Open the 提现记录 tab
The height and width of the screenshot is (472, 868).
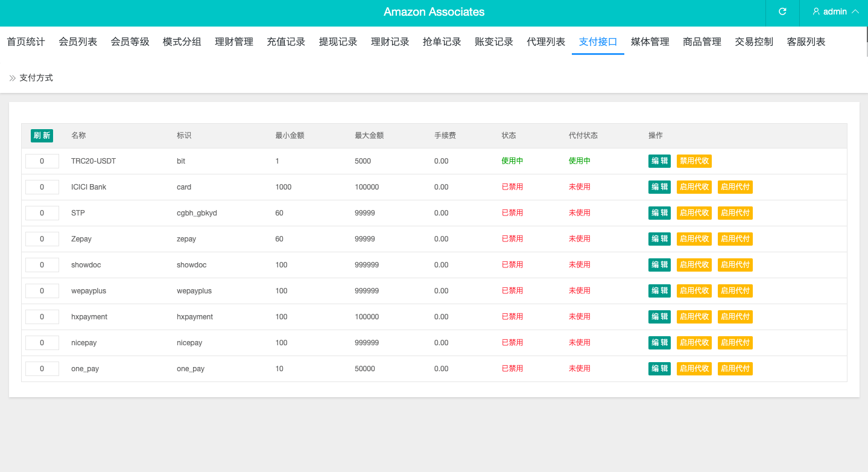(x=338, y=42)
